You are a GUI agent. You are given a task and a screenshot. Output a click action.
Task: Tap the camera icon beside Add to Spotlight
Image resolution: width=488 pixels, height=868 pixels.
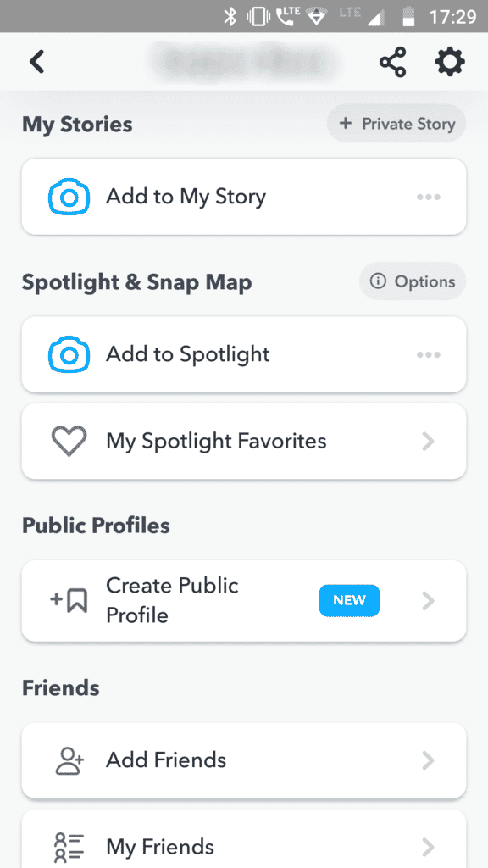[69, 354]
